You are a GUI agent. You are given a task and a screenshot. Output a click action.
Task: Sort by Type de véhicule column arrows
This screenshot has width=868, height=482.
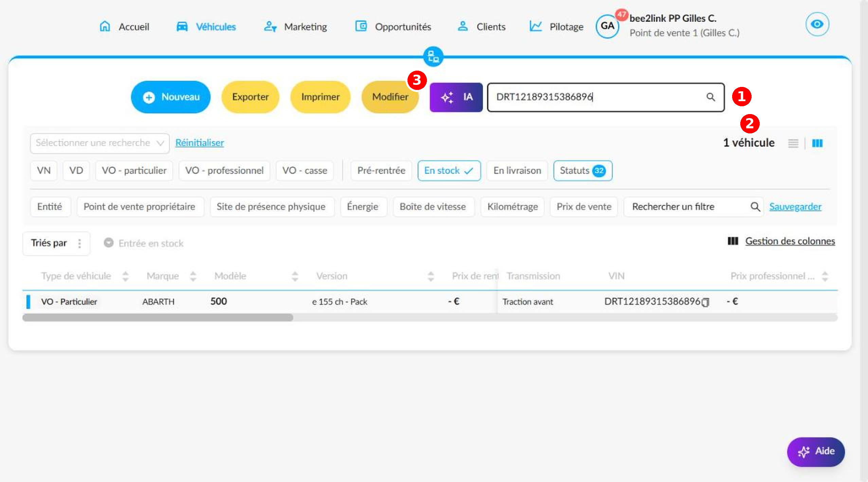click(125, 276)
